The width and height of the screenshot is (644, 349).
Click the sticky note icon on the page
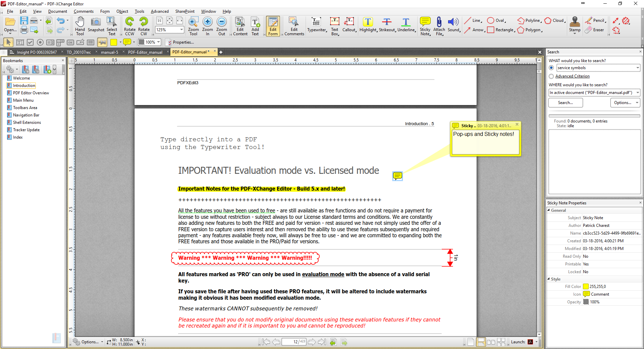point(397,176)
